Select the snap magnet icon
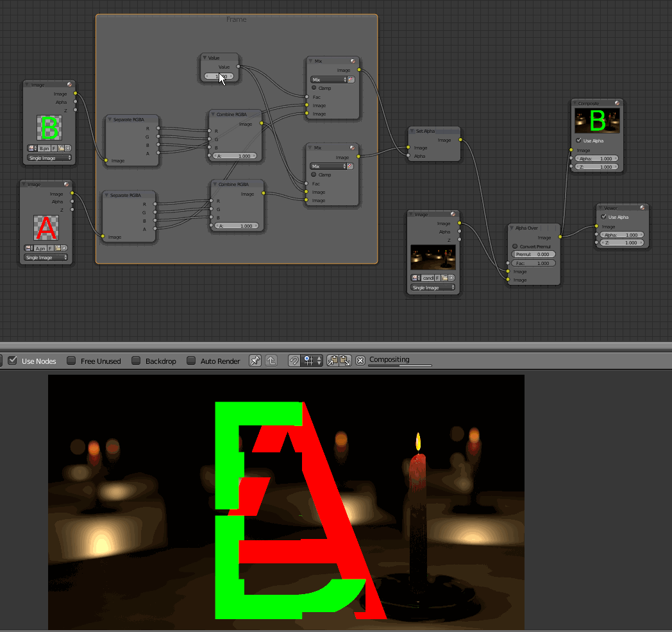This screenshot has width=672, height=632. pyautogui.click(x=295, y=360)
